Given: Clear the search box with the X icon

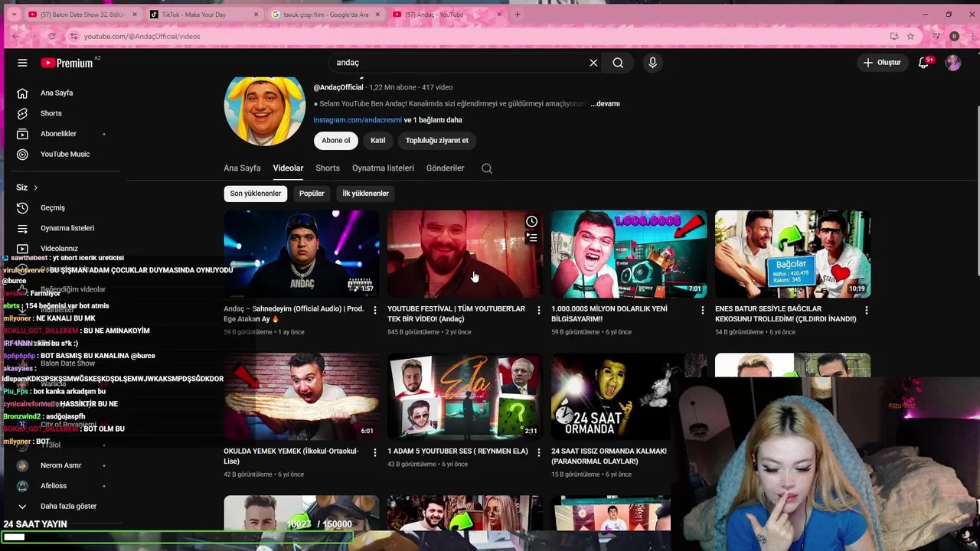Looking at the screenshot, I should click(x=593, y=63).
